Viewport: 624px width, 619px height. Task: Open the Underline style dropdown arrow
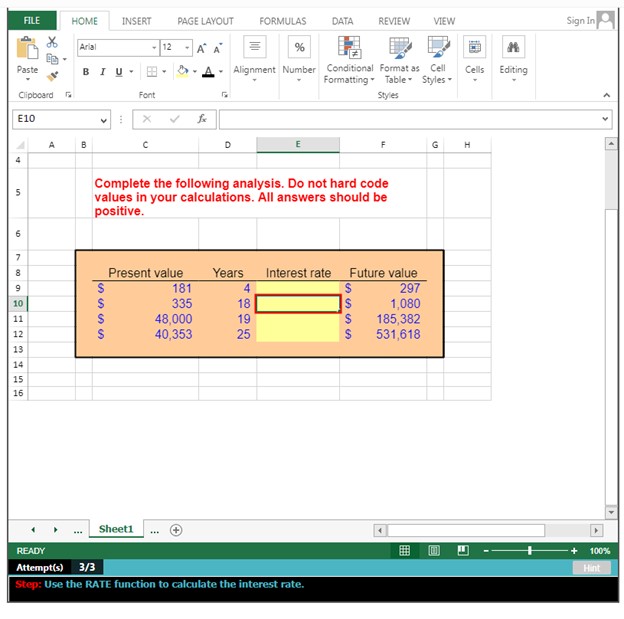131,72
